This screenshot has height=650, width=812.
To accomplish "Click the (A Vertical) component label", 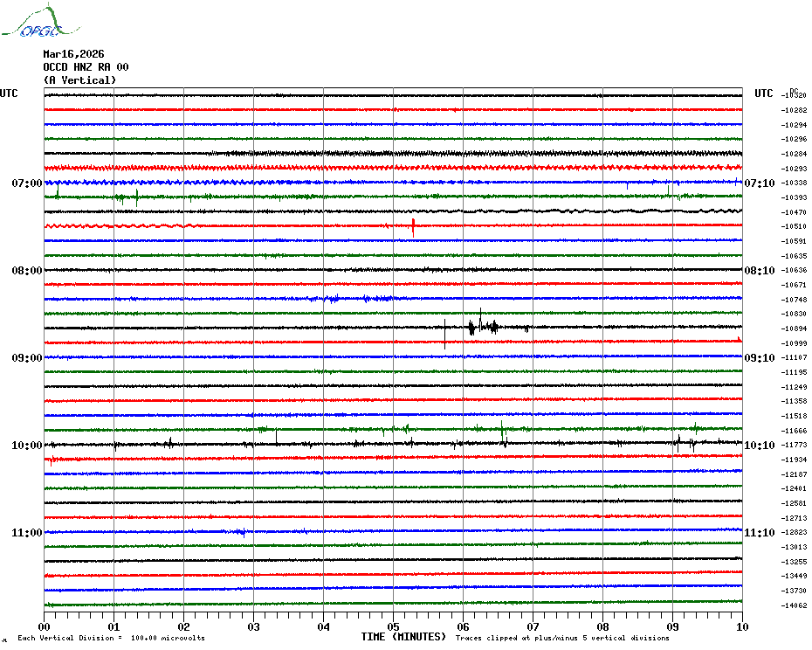I will click(79, 80).
